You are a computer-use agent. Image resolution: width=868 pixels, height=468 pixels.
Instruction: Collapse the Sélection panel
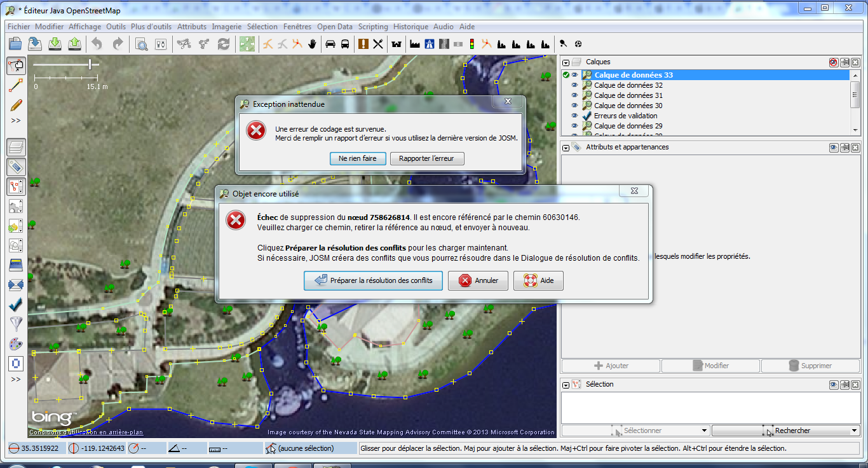click(566, 385)
